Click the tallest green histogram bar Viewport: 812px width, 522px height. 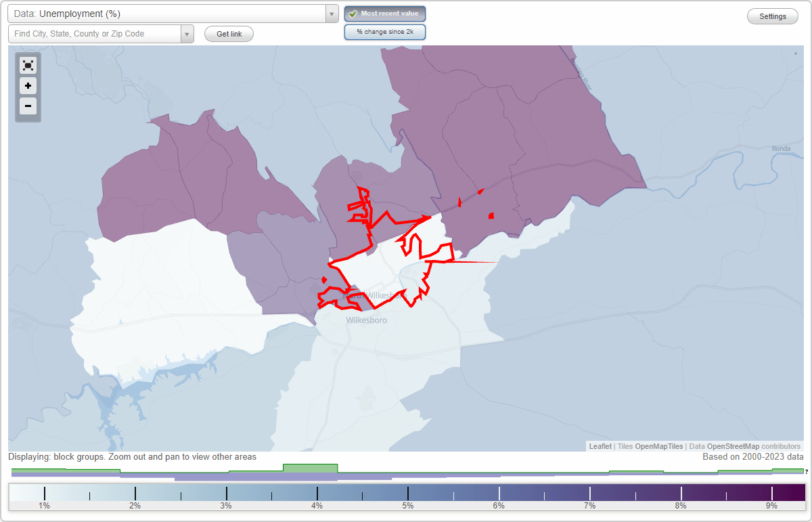310,469
